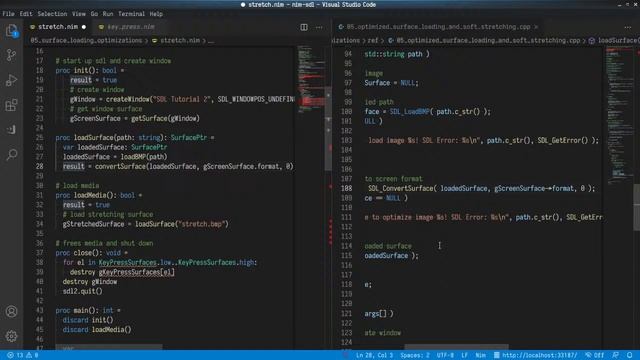The width and height of the screenshot is (640, 360).
Task: Click right editor horizontal scrollbar thumb
Action: [x=456, y=347]
